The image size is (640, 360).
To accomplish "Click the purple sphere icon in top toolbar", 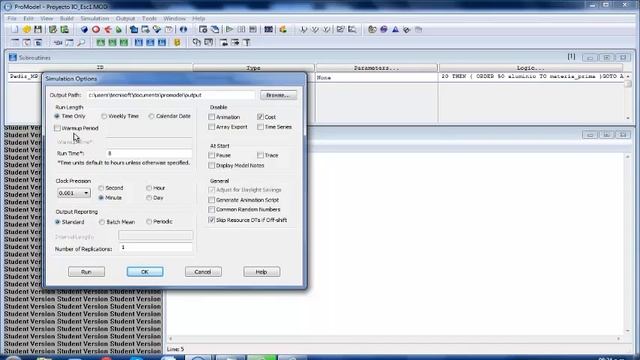I will click(384, 29).
